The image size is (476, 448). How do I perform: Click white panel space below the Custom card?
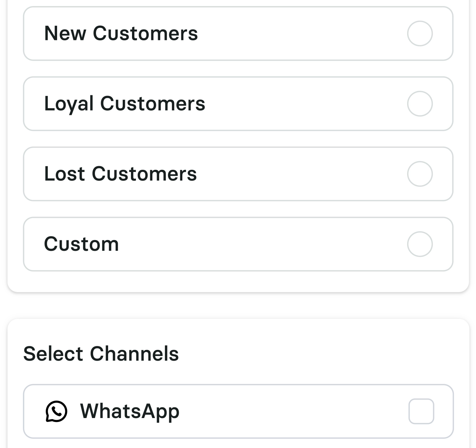238,282
